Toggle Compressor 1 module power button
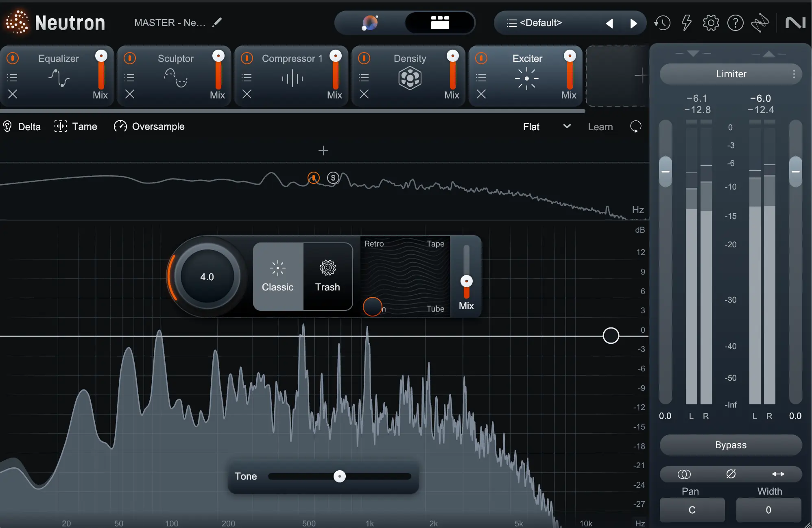Viewport: 812px width, 528px height. coord(247,58)
